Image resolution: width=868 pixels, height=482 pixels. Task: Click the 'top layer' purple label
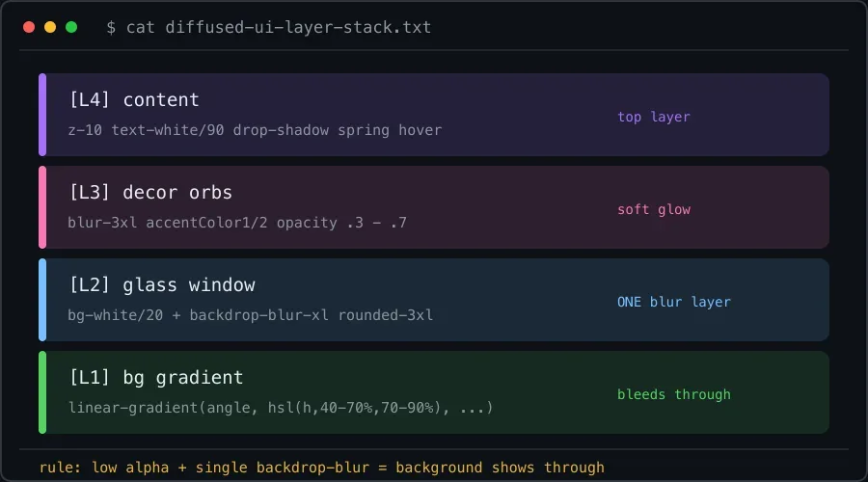pyautogui.click(x=654, y=117)
